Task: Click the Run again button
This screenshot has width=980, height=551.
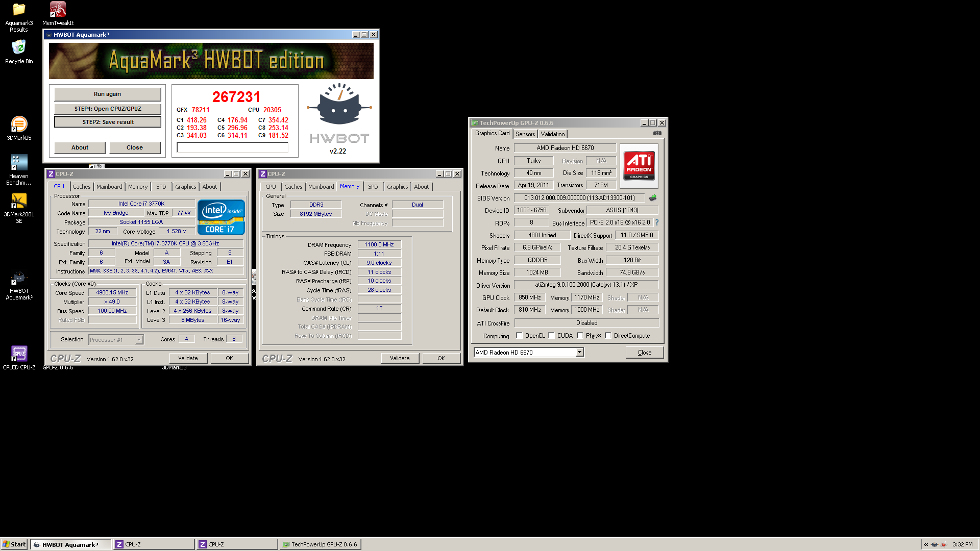Action: pyautogui.click(x=107, y=94)
